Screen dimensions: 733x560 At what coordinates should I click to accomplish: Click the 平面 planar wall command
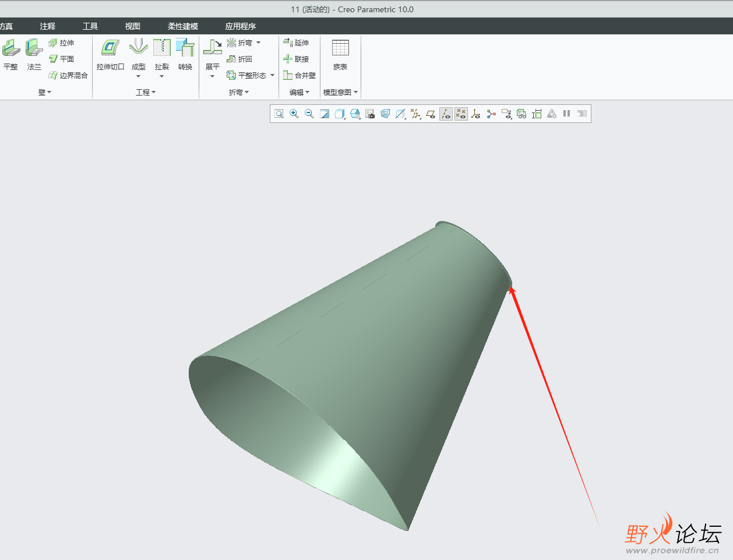tap(61, 59)
